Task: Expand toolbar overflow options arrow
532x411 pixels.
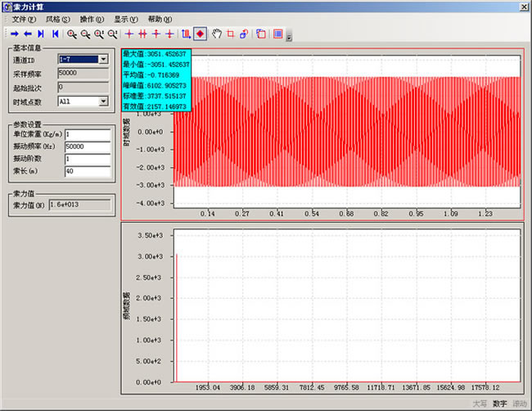Action: pyautogui.click(x=289, y=35)
